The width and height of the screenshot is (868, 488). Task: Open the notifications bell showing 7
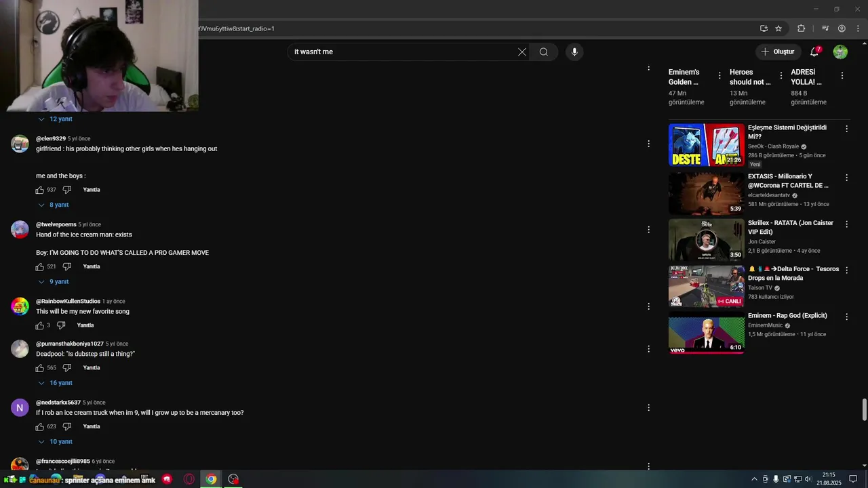click(x=814, y=52)
